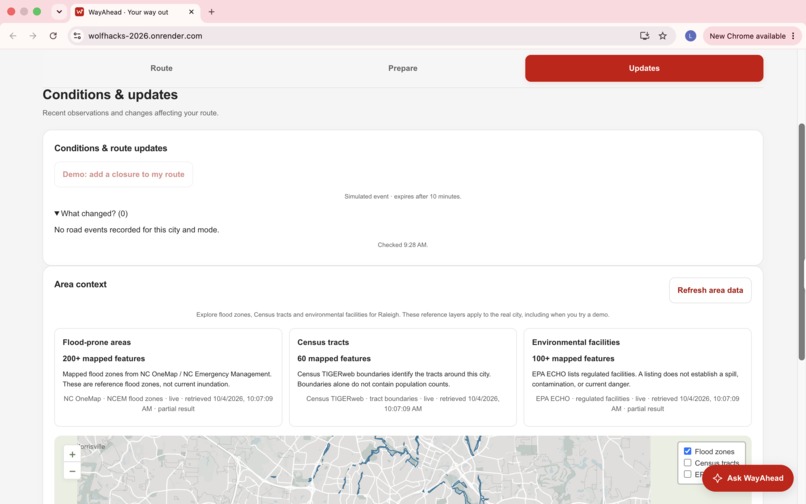The width and height of the screenshot is (806, 504).
Task: Collapse the What changed? section
Action: click(x=91, y=213)
